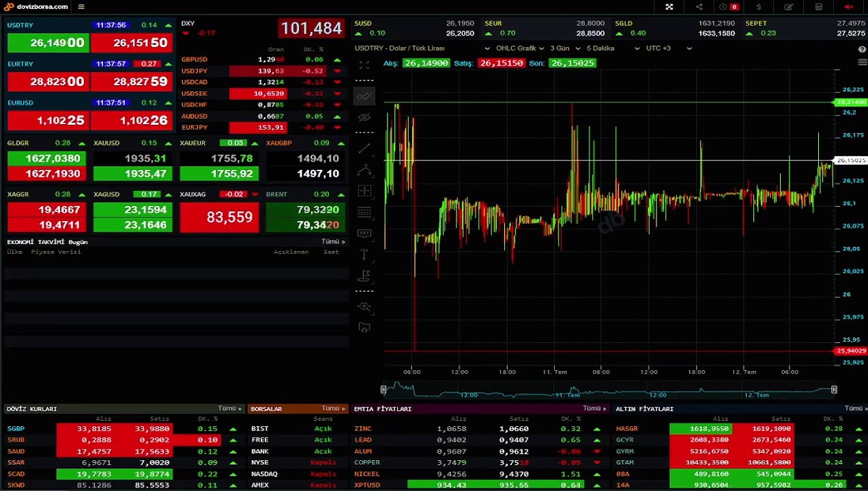
Task: Open the chart side menu lines icon
Action: pos(862,63)
